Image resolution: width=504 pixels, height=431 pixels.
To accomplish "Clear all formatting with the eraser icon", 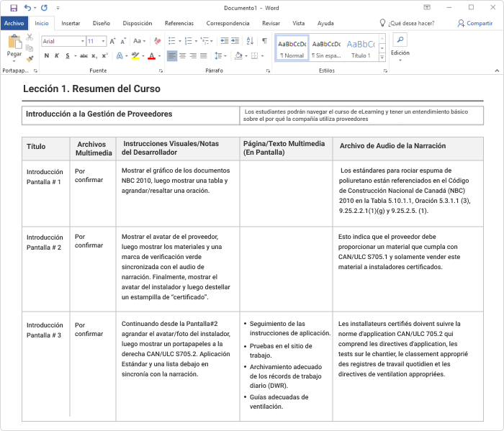I will coord(158,41).
